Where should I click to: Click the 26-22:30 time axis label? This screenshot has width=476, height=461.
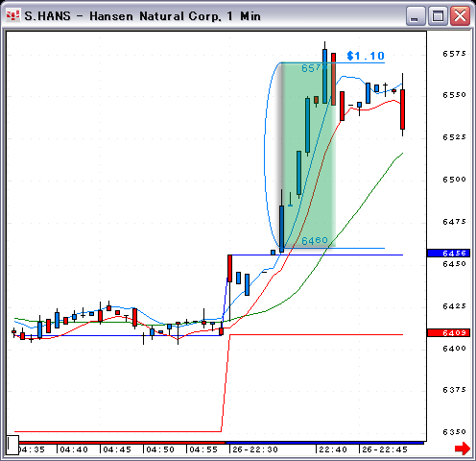255,449
